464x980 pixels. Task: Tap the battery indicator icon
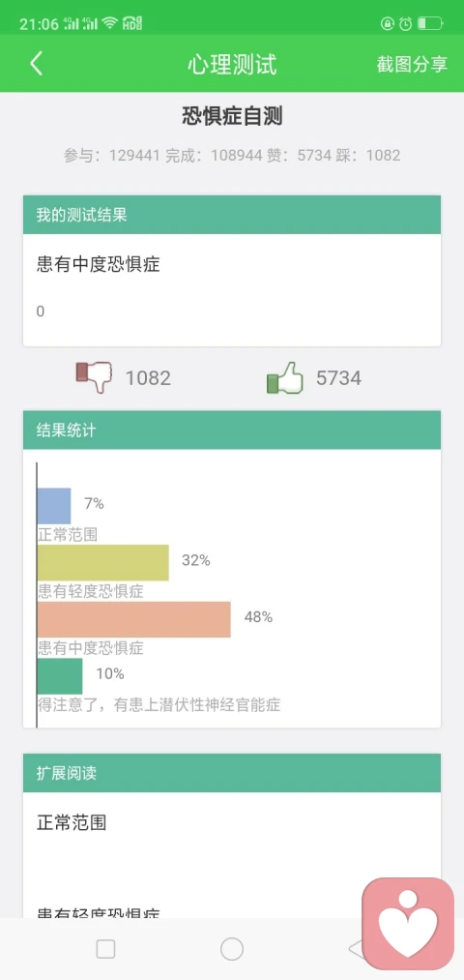(x=429, y=24)
